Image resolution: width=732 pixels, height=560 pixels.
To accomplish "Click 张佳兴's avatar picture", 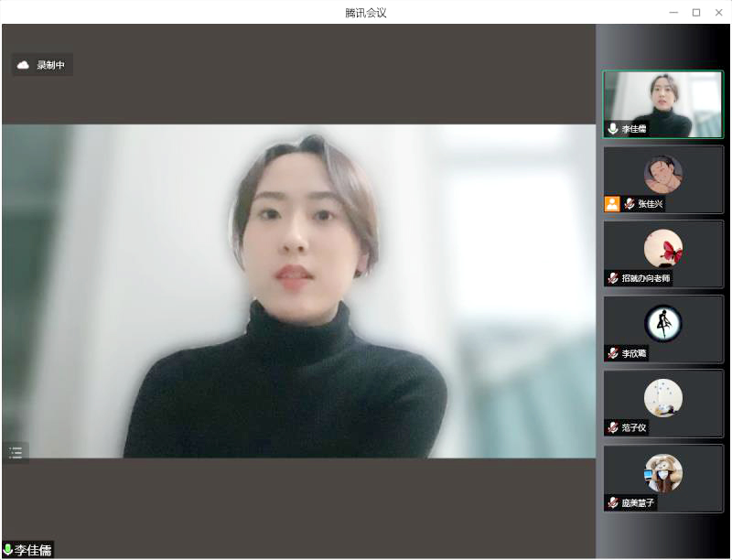I will [662, 174].
